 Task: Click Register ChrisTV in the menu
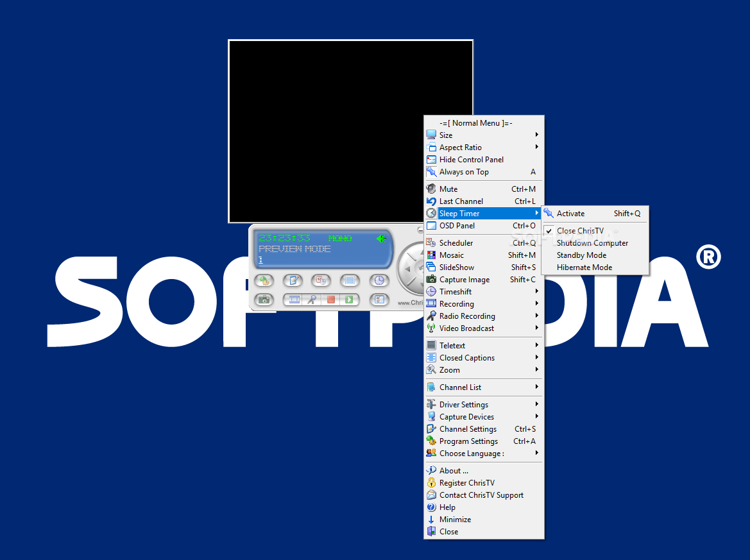click(x=484, y=483)
